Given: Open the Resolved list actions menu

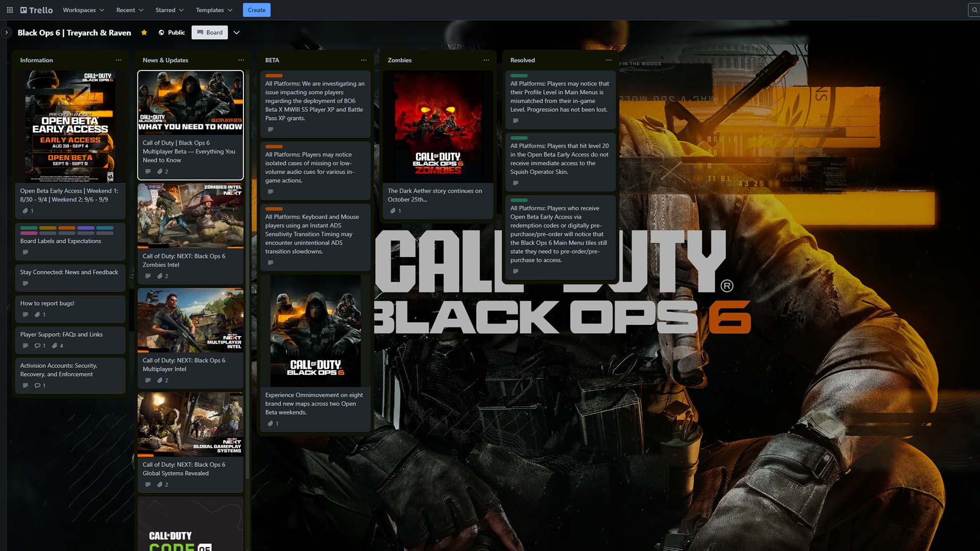Looking at the screenshot, I should [x=608, y=60].
